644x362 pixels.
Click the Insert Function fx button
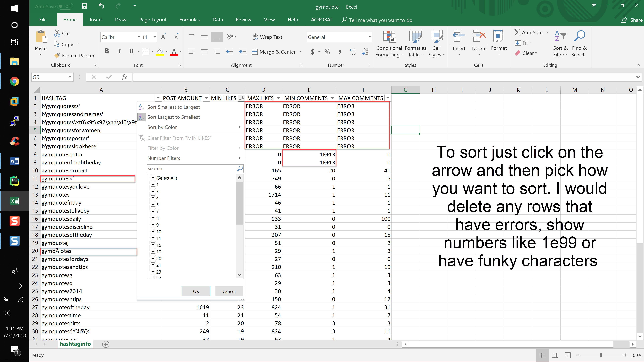pyautogui.click(x=124, y=77)
